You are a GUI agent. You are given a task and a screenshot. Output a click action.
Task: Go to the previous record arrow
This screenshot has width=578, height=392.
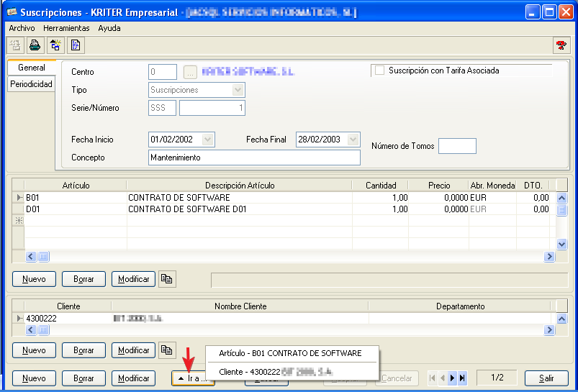pyautogui.click(x=443, y=378)
